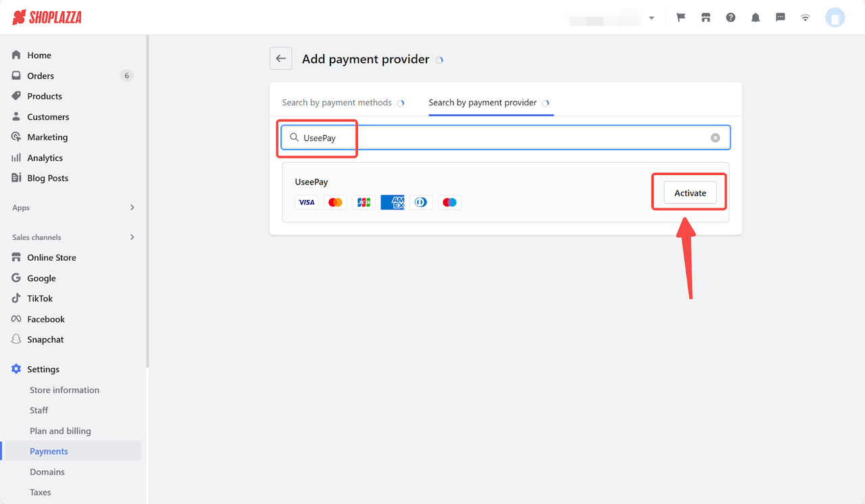Viewport: 865px width, 504px height.
Task: Click the Settings gear icon
Action: pyautogui.click(x=16, y=370)
